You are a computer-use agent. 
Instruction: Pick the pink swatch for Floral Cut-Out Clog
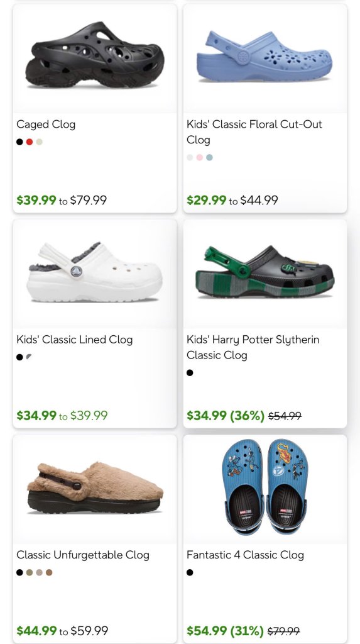[x=200, y=157]
